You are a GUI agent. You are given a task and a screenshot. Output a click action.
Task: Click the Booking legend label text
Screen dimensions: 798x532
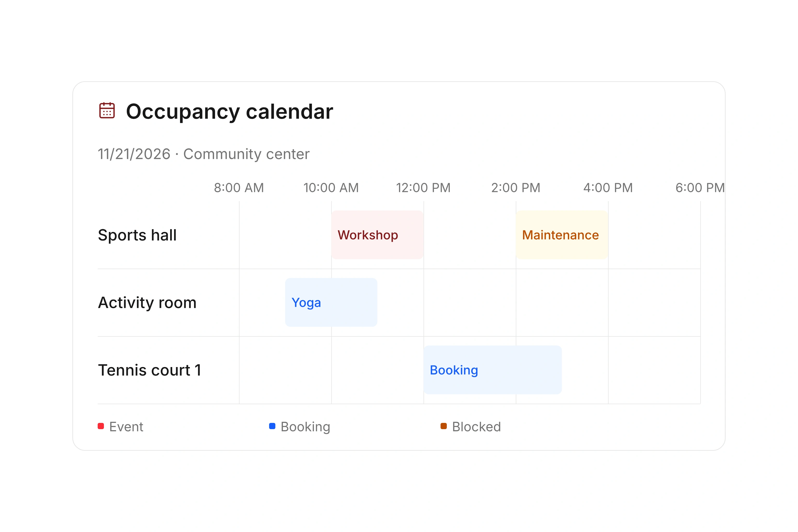305,427
